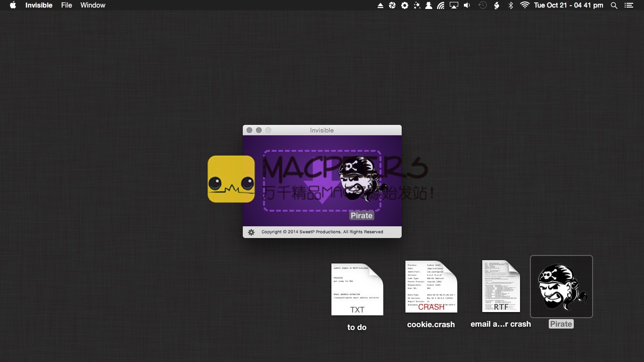Select the Pirate icon on the desktop
Screen dimensions: 644x362
[x=561, y=287]
